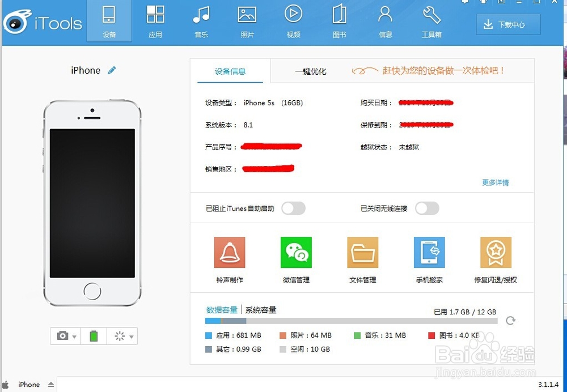The height and width of the screenshot is (392, 567).
Task: Click the 其它：0.99 GB label
Action: click(x=238, y=350)
